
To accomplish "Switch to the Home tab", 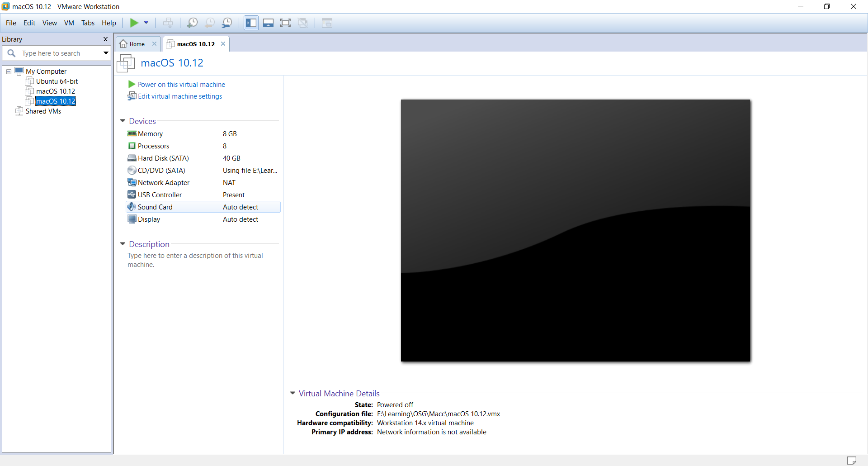I will coord(137,44).
